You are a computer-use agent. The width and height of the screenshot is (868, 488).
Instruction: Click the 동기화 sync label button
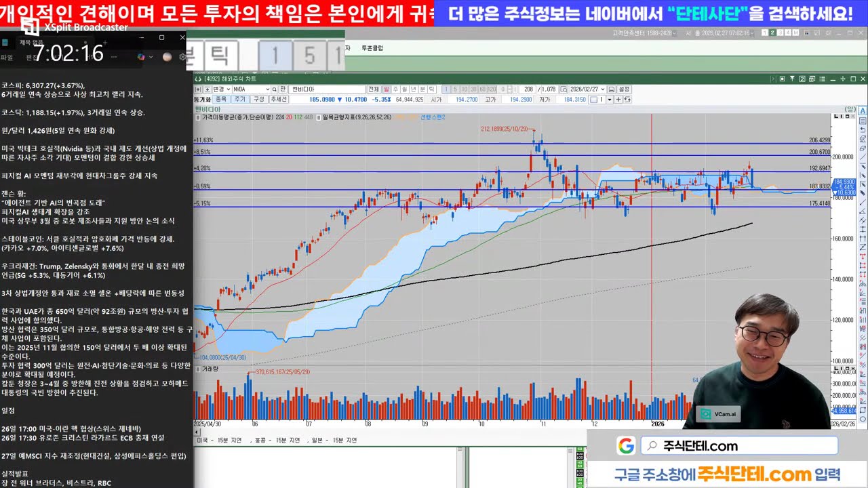(x=202, y=99)
